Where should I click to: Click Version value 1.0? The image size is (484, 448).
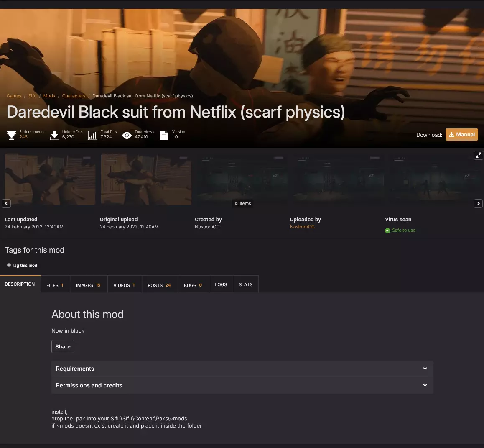[175, 137]
